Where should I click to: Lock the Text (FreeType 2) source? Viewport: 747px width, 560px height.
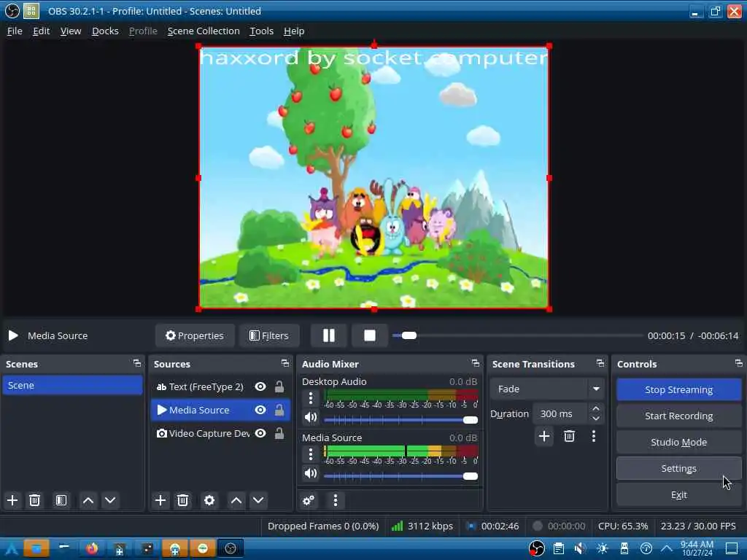click(279, 386)
